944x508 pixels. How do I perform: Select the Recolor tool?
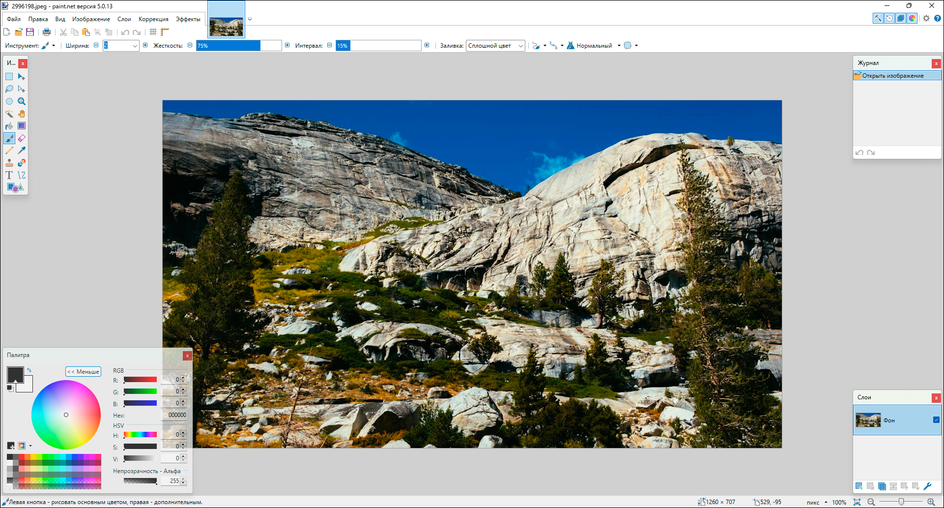coord(22,163)
